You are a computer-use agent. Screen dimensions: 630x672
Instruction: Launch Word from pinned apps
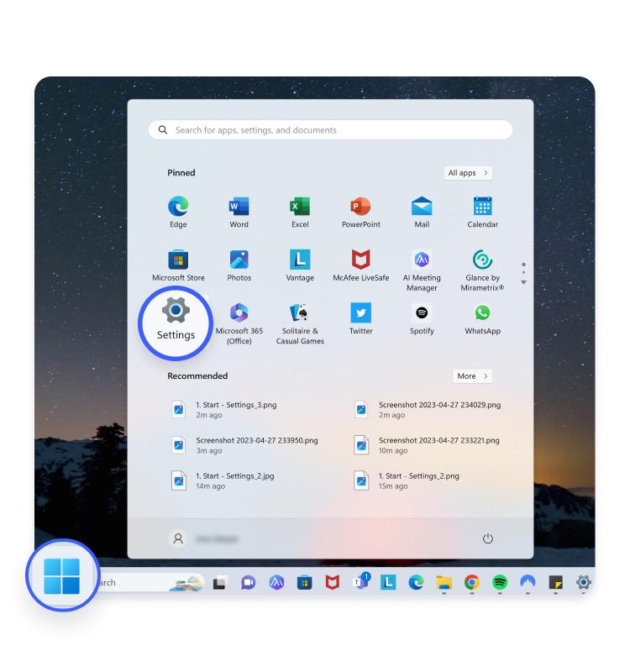(x=239, y=213)
